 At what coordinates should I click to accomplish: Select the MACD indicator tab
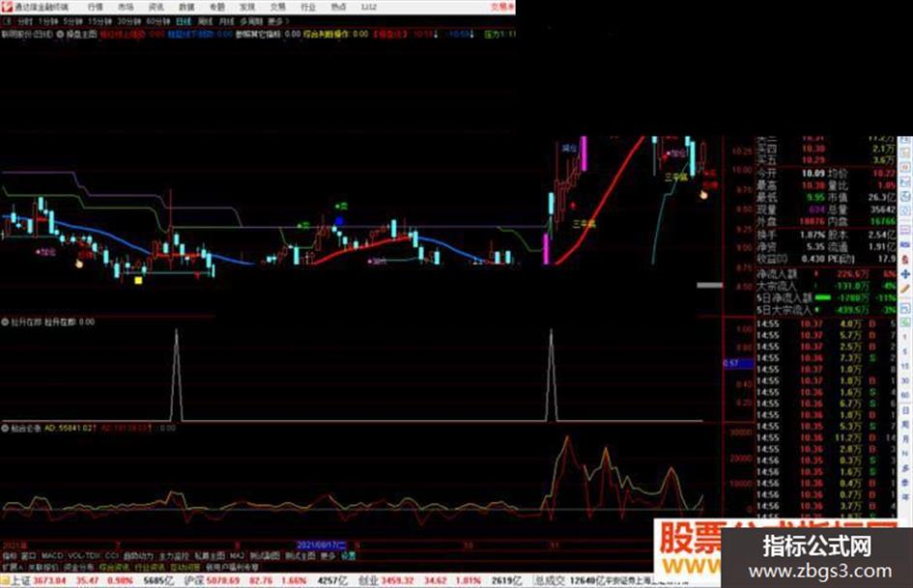pyautogui.click(x=52, y=556)
